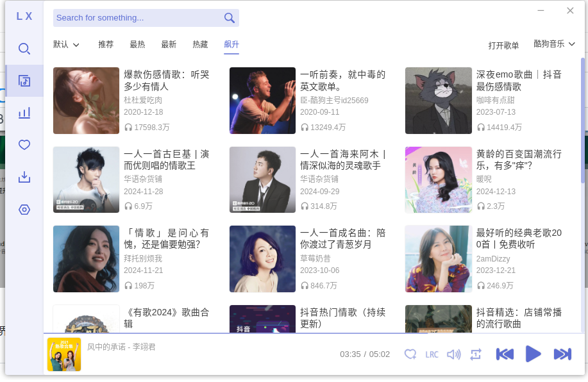Screen dimensions: 588x382
Task: Click the song title 风中的承诺 - 李翊君
Action: click(121, 347)
